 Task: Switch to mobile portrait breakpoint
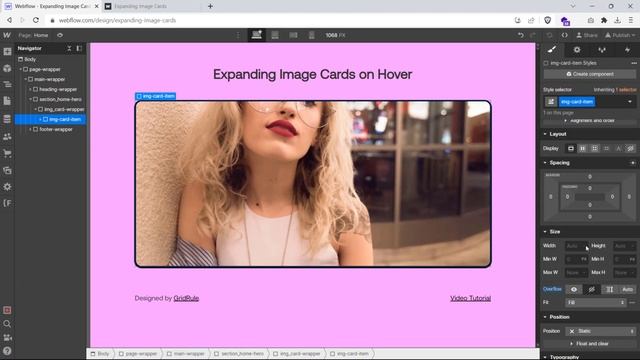tap(311, 35)
